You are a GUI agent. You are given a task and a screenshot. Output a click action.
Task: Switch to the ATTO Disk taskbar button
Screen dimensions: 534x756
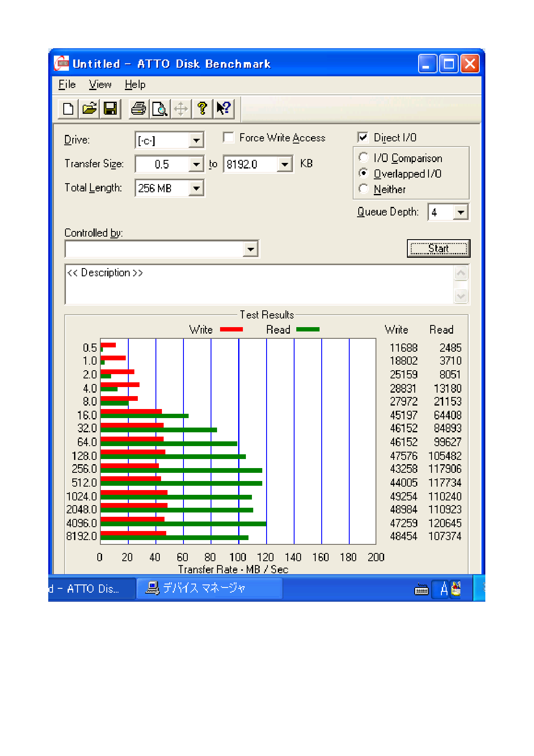pos(91,589)
